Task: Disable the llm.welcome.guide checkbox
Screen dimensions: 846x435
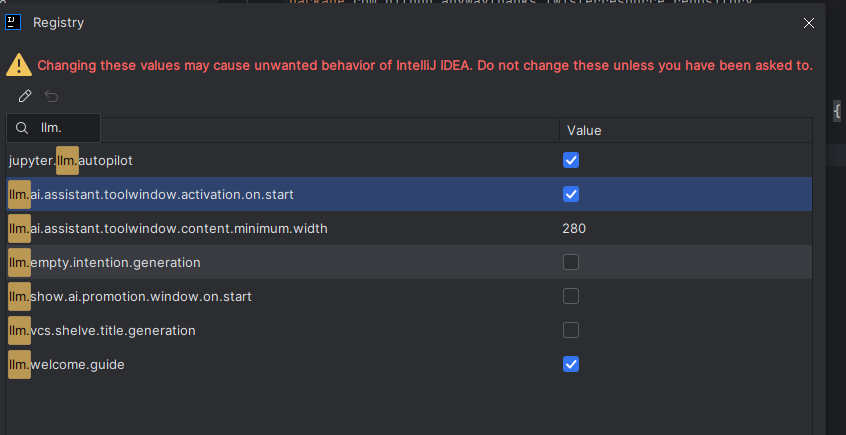Action: click(571, 364)
